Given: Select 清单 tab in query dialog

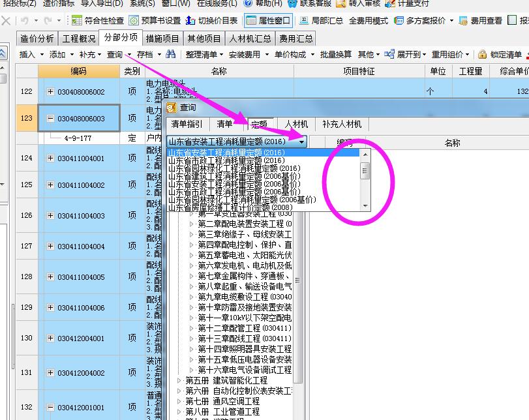Looking at the screenshot, I should pyautogui.click(x=224, y=124).
